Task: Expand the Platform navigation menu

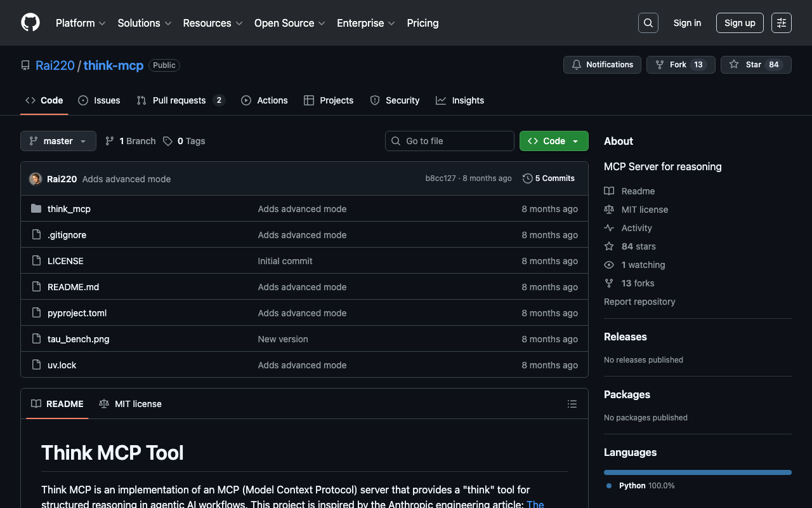Action: pos(81,23)
